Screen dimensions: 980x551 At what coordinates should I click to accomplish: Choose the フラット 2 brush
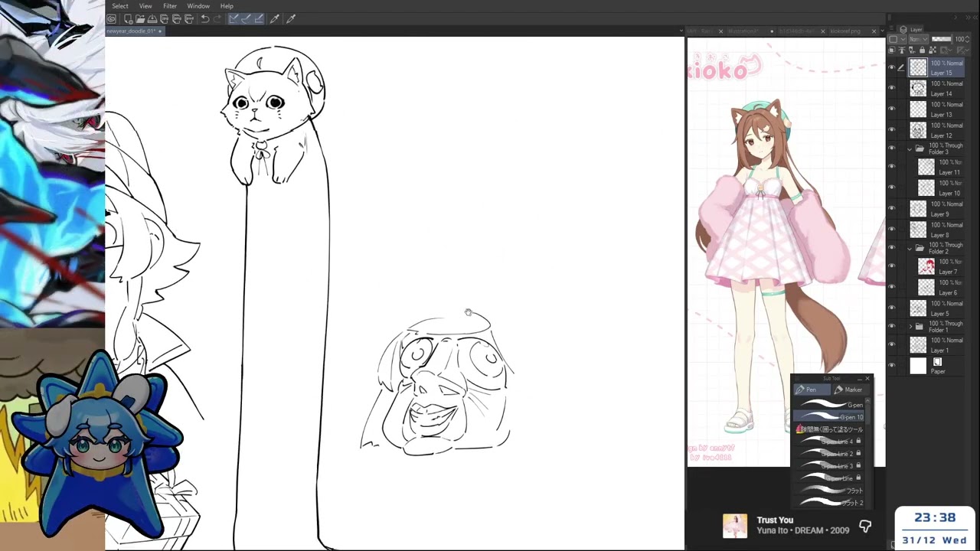pyautogui.click(x=828, y=503)
